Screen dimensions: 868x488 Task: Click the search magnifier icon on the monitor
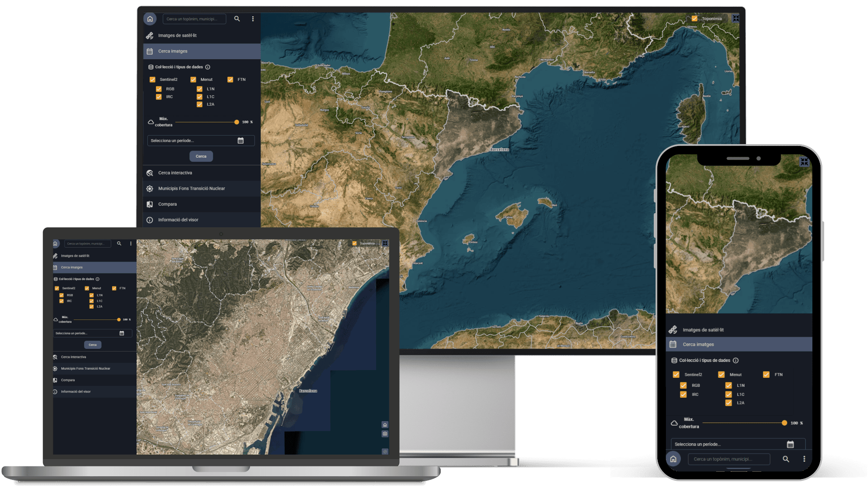[237, 19]
